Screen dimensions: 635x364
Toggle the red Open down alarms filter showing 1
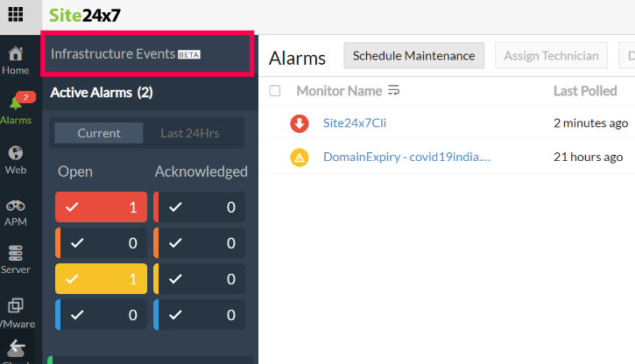(102, 207)
